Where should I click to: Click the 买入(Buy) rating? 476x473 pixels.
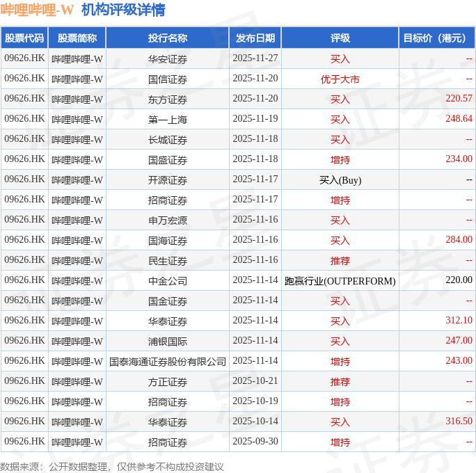(x=340, y=180)
